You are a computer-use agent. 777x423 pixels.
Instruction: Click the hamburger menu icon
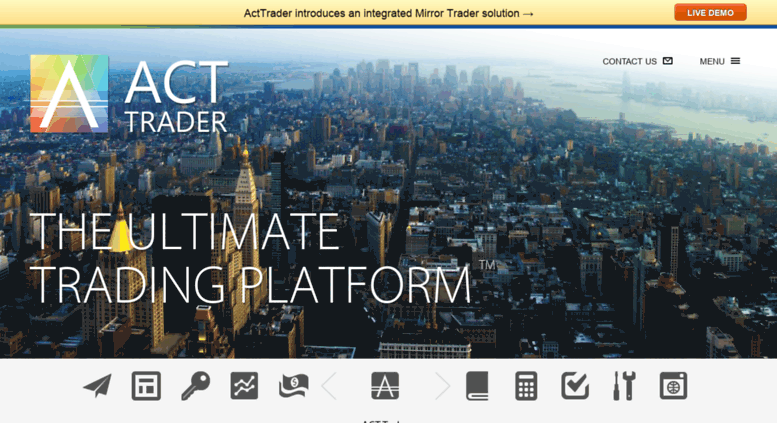coord(735,61)
